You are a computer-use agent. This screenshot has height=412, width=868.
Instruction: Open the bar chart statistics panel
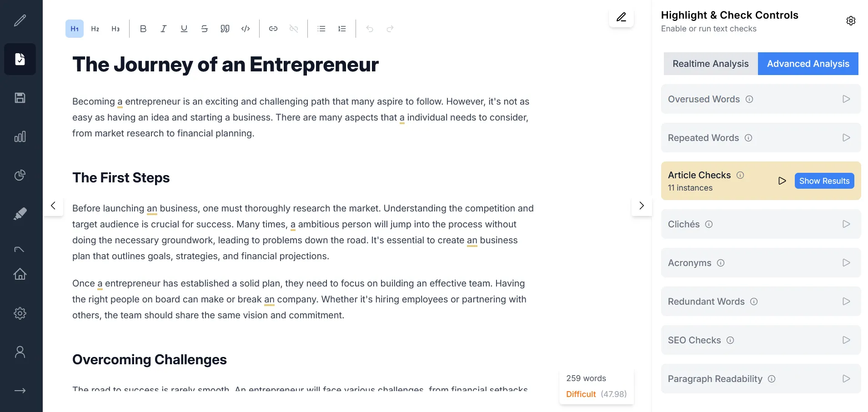[x=20, y=136]
